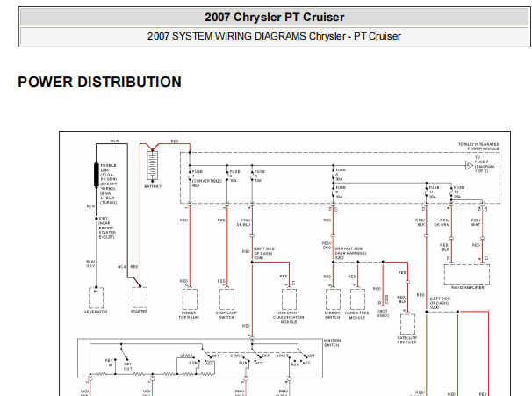Click the "2007 SYSTEM WIRING DIAGRAMS" subtitle line

click(274, 36)
